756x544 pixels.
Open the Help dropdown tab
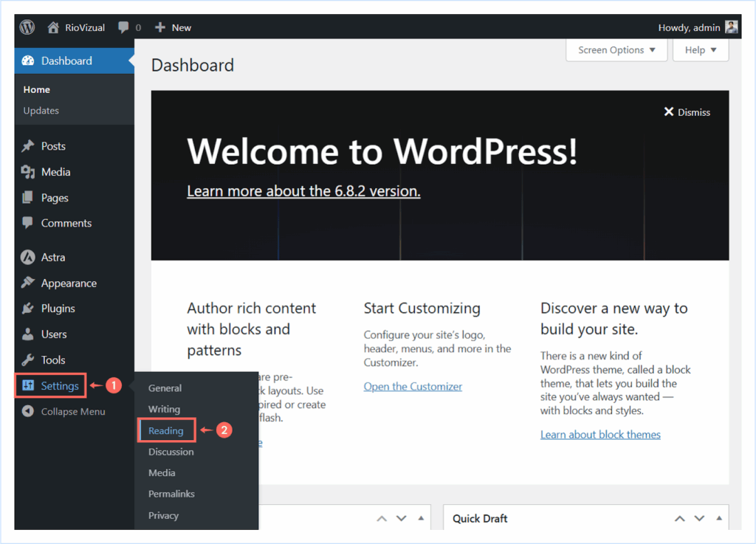[x=701, y=50]
